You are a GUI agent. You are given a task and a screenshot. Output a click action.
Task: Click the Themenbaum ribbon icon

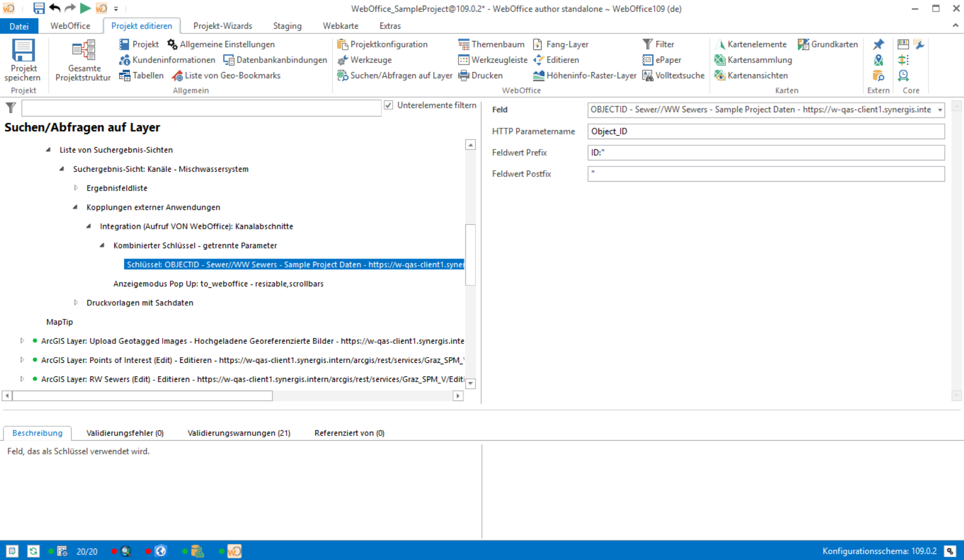(464, 44)
